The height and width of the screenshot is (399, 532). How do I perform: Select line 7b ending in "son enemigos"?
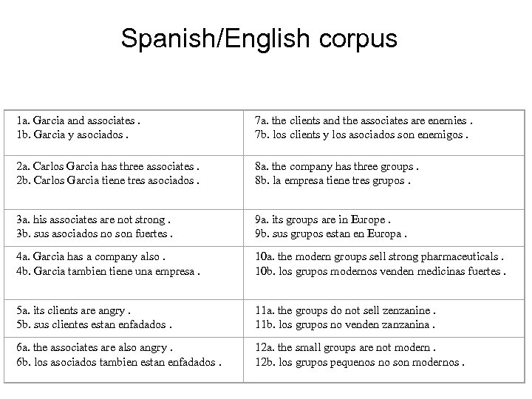[x=362, y=133]
